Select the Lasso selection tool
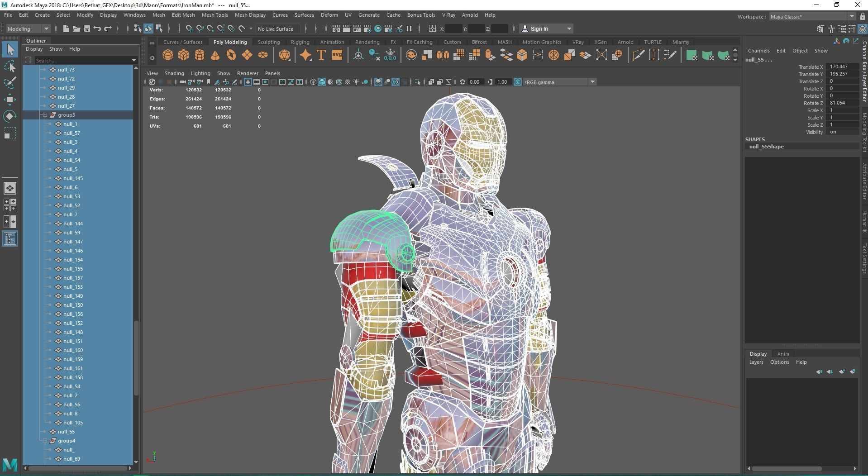 [x=10, y=67]
